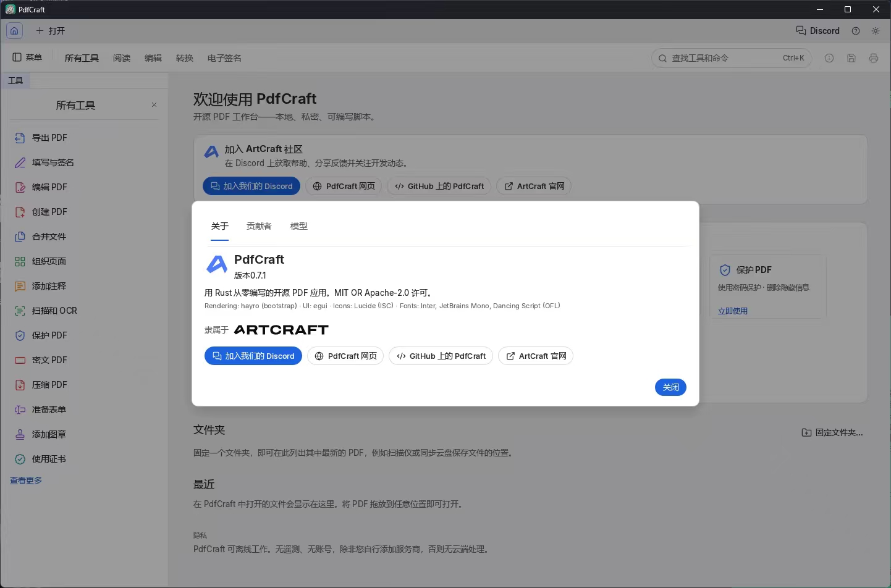Open Discord from the top bar
Viewport: 891px width, 588px height.
[817, 31]
